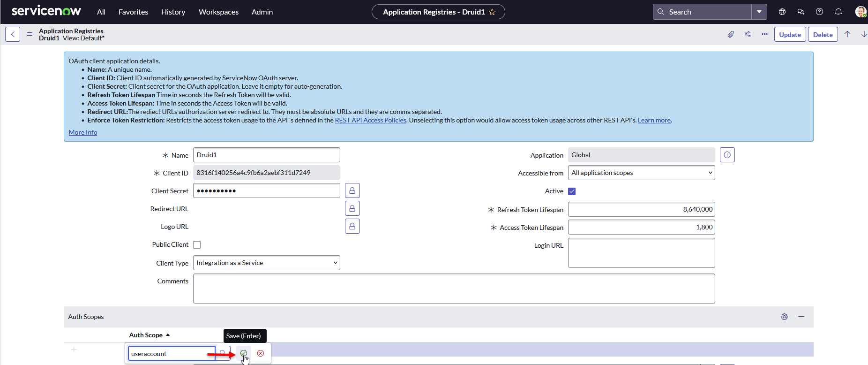This screenshot has width=868, height=365.
Task: Open the Client Type dropdown
Action: click(x=266, y=263)
